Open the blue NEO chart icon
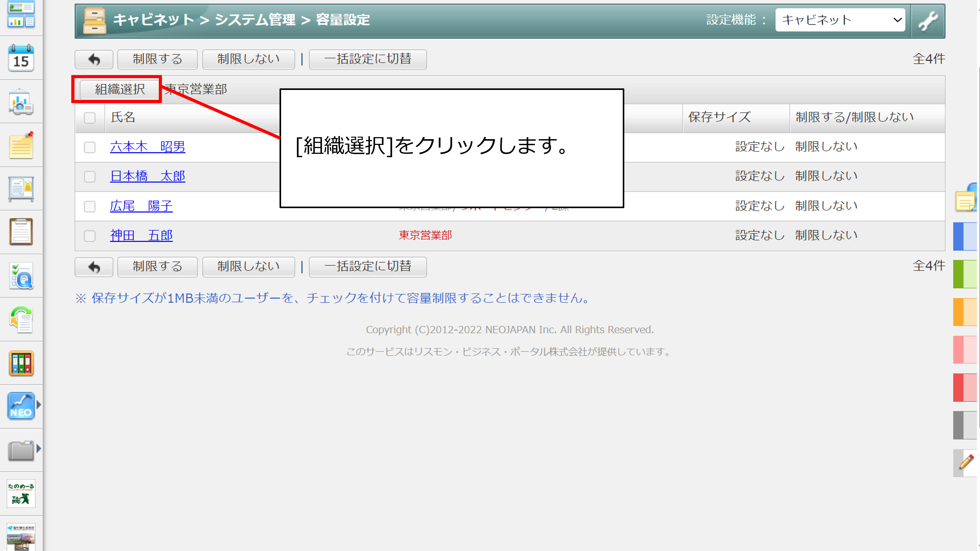 pos(21,406)
